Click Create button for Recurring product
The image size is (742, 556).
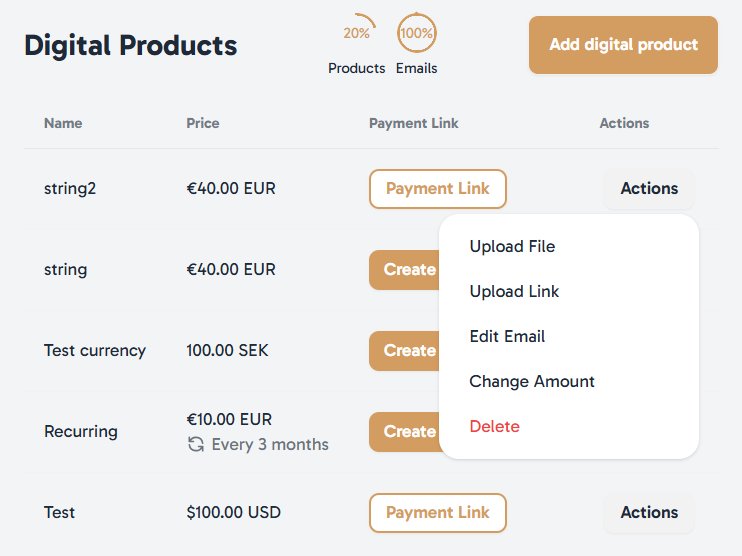405,432
